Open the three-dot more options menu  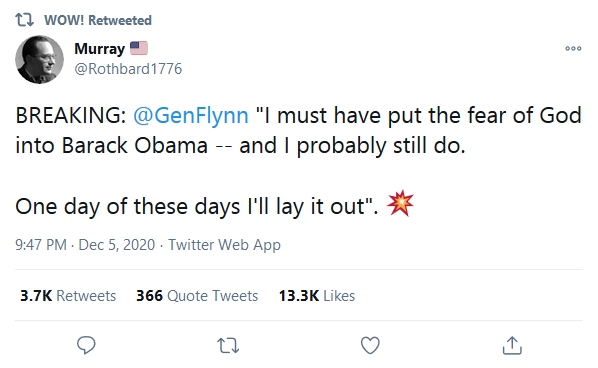573,48
